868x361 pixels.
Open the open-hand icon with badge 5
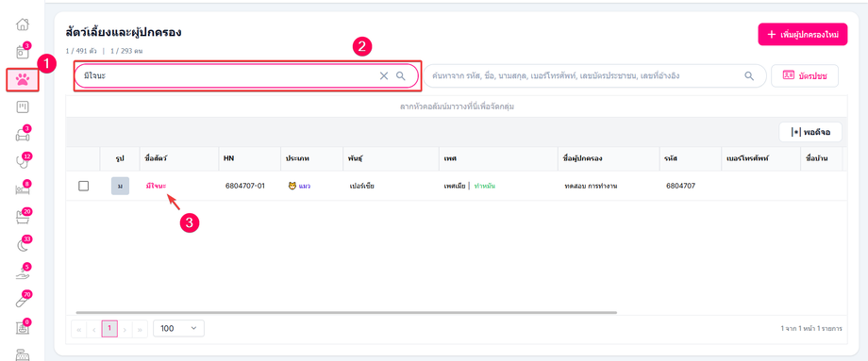click(x=22, y=272)
